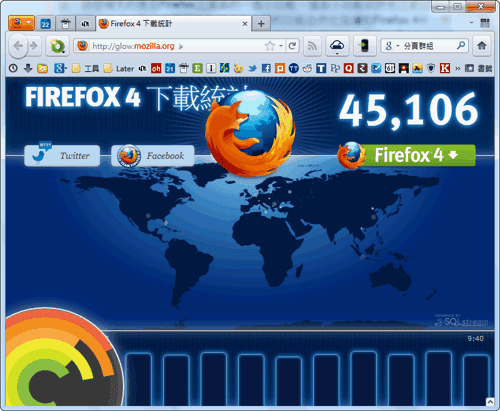Open the 書籤 bookmarks menu button
This screenshot has width=500, height=411.
[478, 68]
